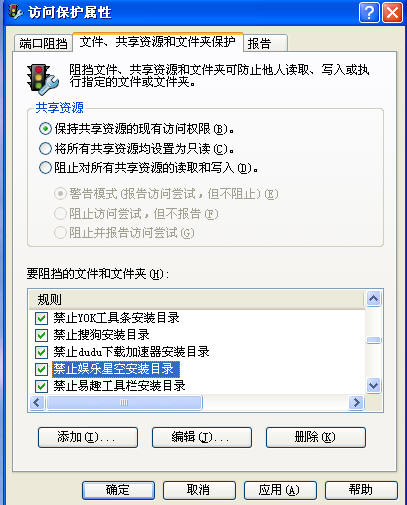Select 保持共享资源的现有访问权限 radio option
407x505 pixels.
coord(45,129)
